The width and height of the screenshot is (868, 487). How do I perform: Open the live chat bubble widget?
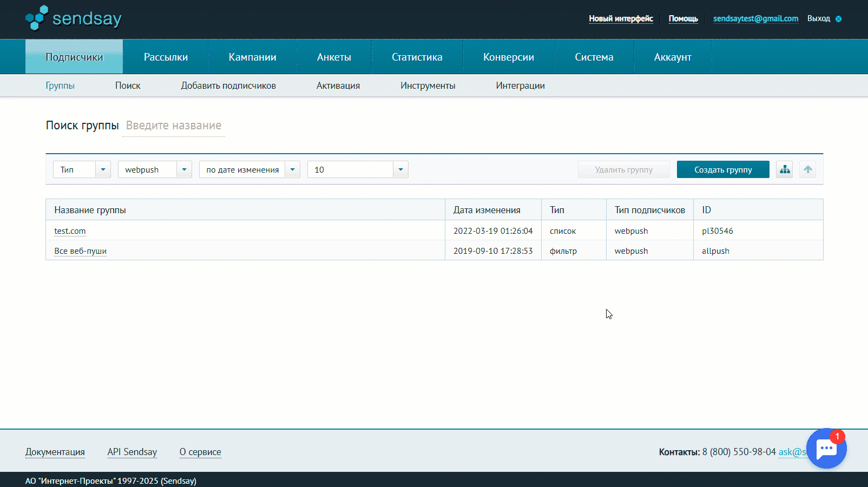(826, 449)
